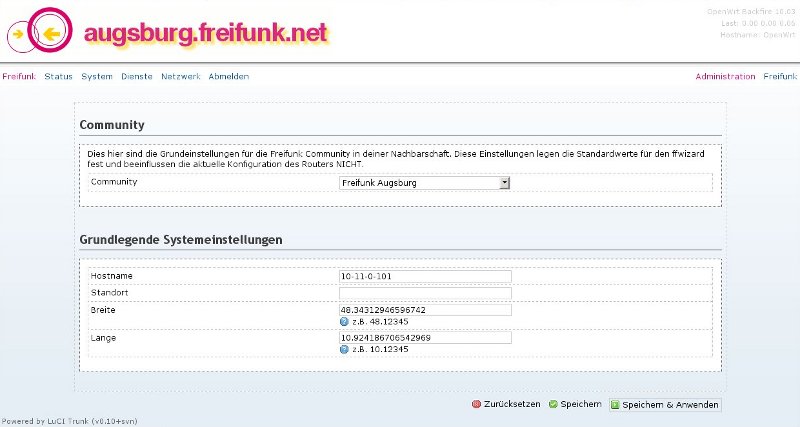The image size is (800, 427).
Task: Click the red Zurücksetzen reset icon
Action: tap(476, 404)
